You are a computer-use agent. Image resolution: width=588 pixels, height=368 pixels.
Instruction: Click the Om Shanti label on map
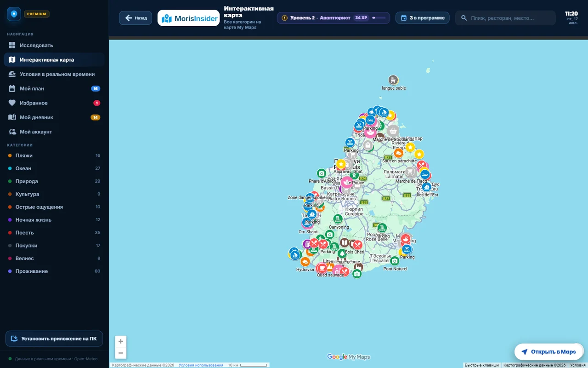[308, 232]
